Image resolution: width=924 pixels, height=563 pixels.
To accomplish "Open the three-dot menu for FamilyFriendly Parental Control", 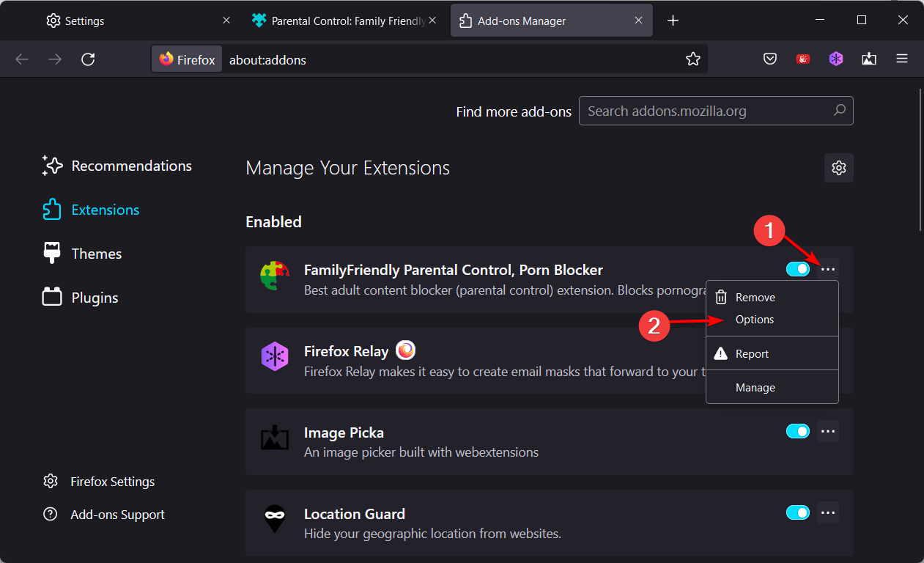I will [x=828, y=269].
